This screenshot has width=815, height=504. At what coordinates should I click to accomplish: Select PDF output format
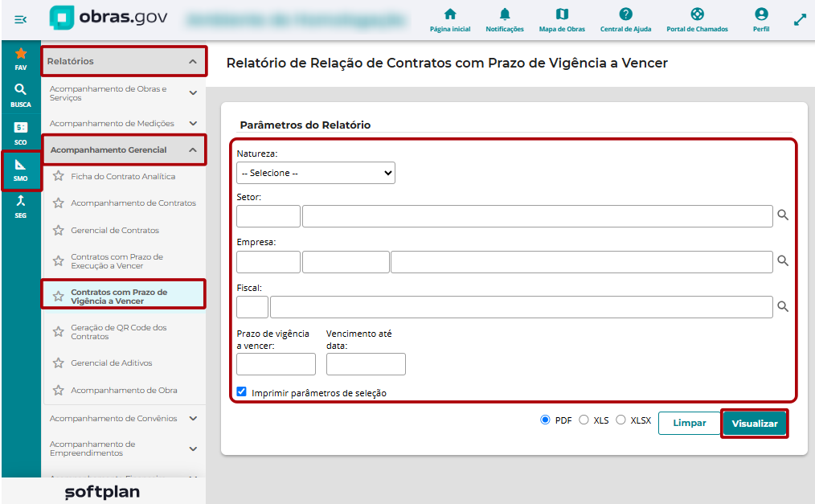545,420
